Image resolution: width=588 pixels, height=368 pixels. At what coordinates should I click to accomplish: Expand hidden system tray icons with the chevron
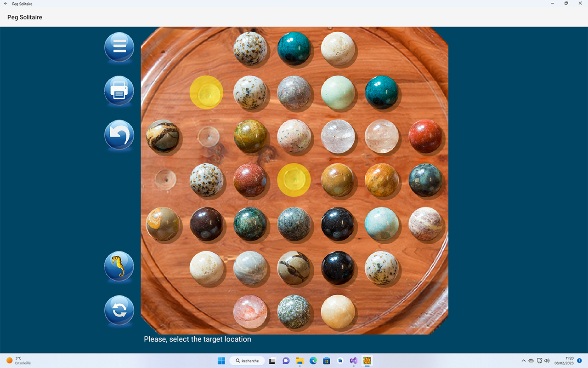click(x=523, y=361)
